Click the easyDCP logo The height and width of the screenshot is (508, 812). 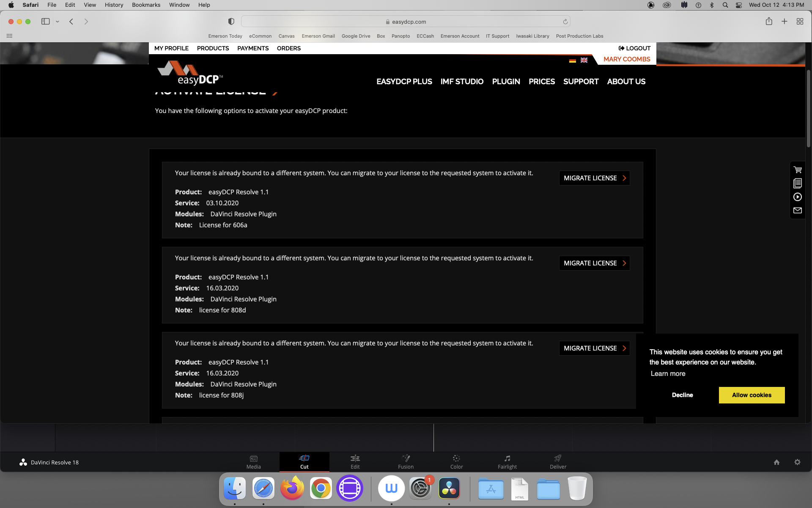coord(190,73)
